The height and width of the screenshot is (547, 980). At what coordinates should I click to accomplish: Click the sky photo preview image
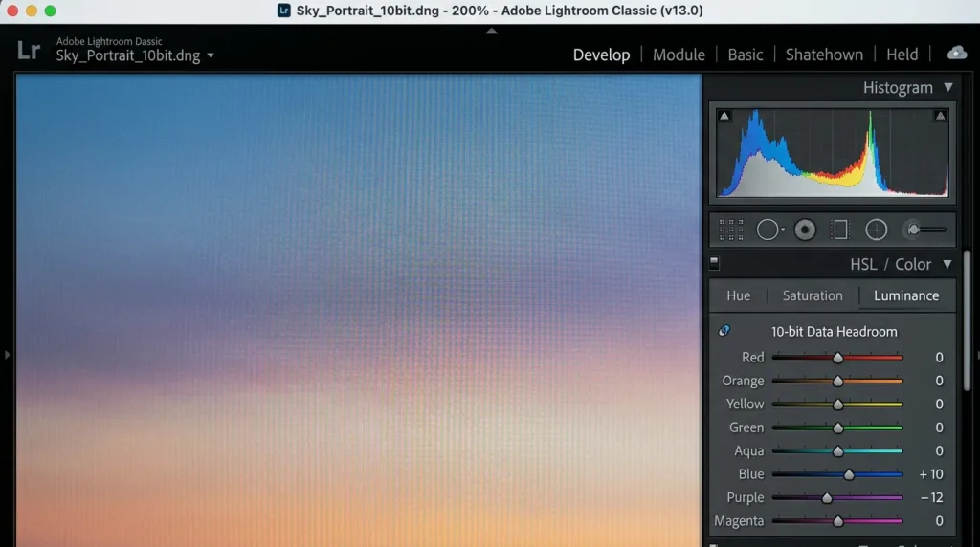point(358,311)
